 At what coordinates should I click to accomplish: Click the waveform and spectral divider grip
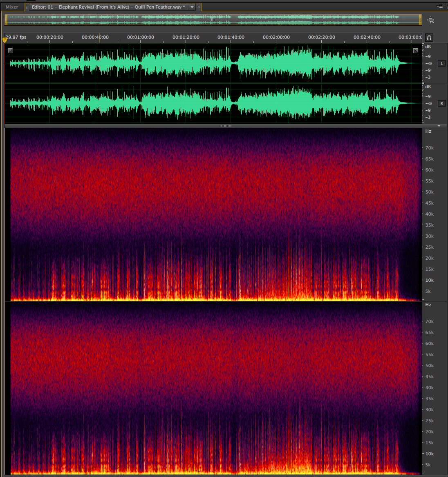[226, 126]
